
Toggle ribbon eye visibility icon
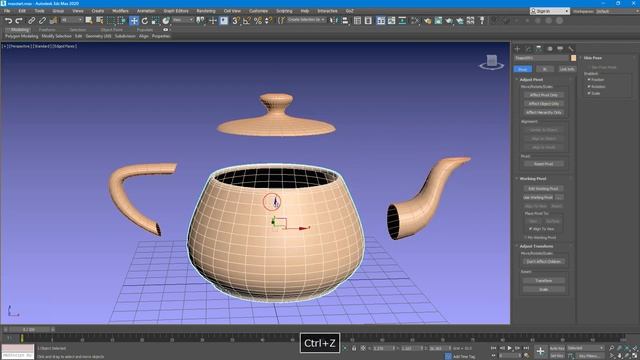[x=165, y=30]
